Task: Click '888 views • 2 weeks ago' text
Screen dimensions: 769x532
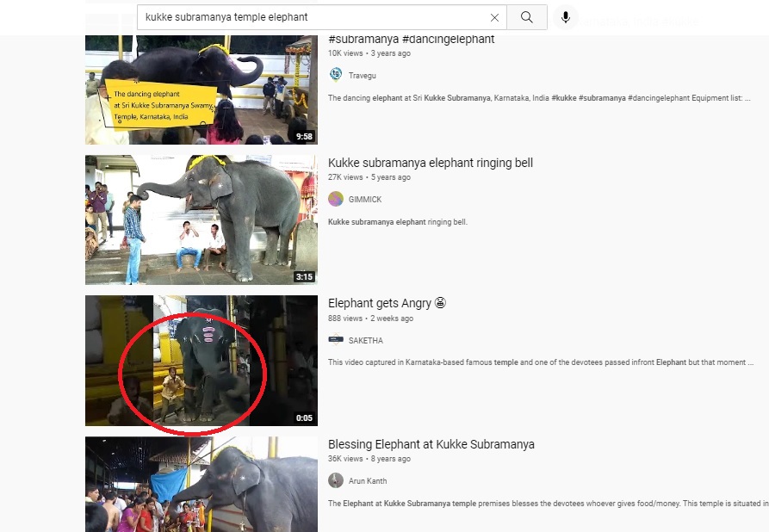Action: click(371, 319)
